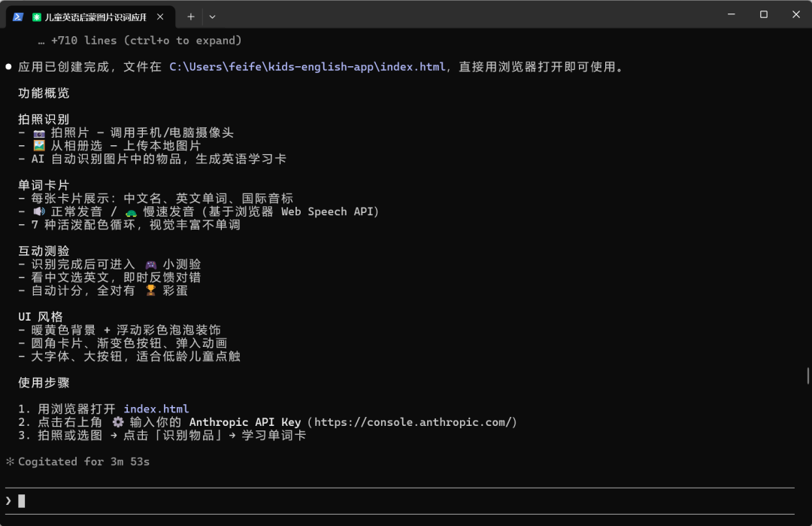Screen dimensions: 812x526
Task: Select the 儿童英语启蒙图片识词应用 tab
Action: click(98, 16)
